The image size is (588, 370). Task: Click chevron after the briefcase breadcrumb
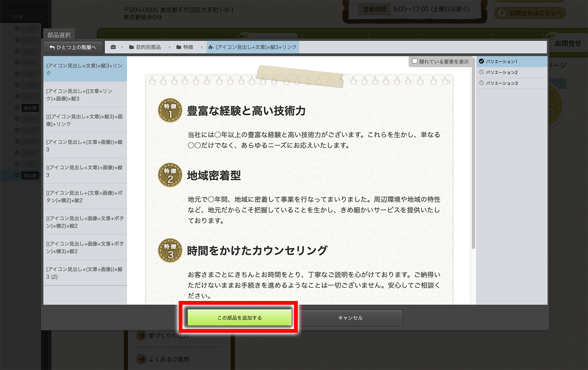(122, 47)
